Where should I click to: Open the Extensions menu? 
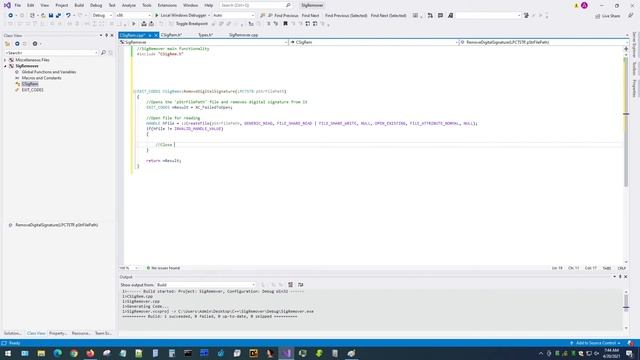point(167,5)
